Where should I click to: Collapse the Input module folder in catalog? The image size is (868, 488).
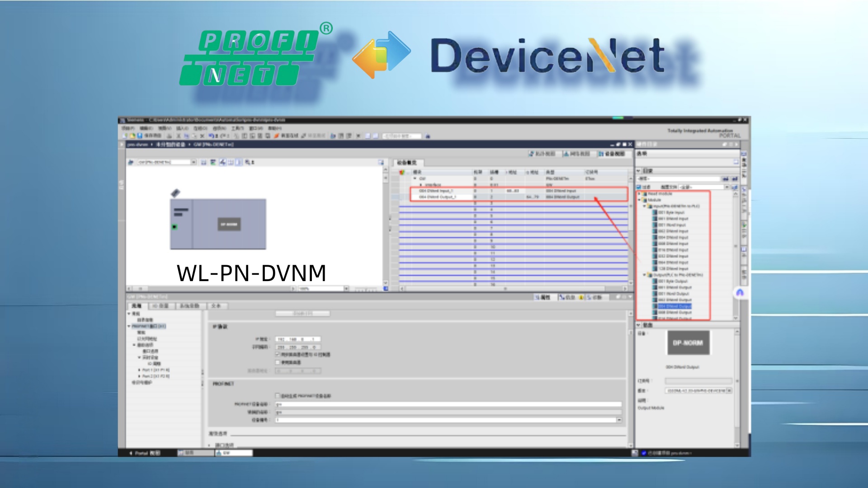[x=645, y=206]
